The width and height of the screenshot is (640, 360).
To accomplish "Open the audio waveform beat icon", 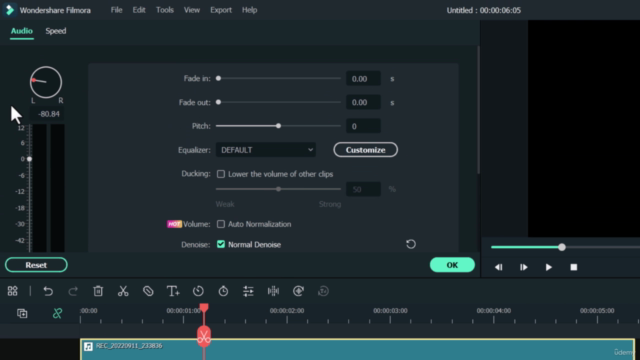I will [x=273, y=291].
